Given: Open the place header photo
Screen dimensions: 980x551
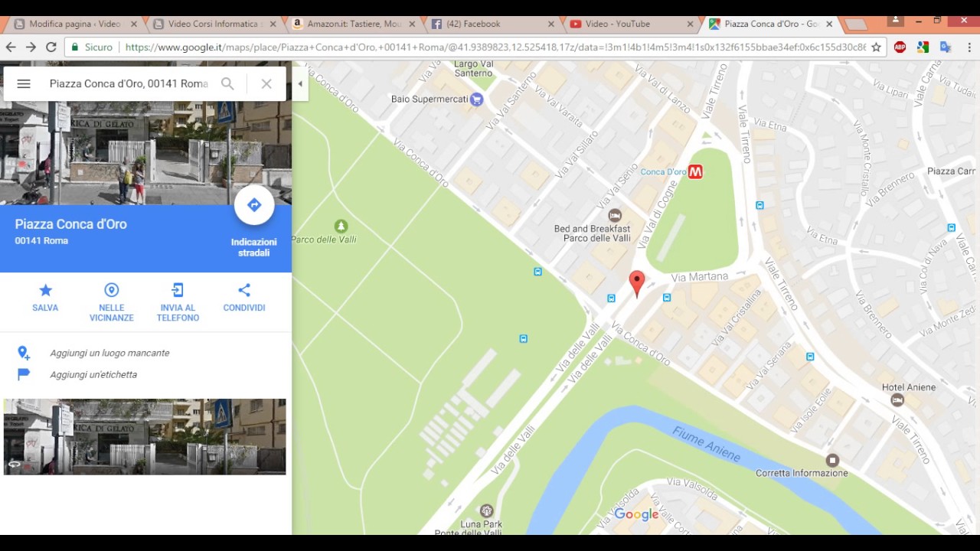Looking at the screenshot, I should pyautogui.click(x=145, y=153).
